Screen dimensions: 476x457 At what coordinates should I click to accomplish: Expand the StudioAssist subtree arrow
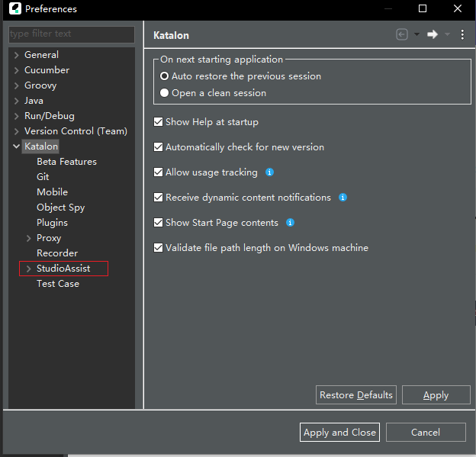click(x=28, y=269)
